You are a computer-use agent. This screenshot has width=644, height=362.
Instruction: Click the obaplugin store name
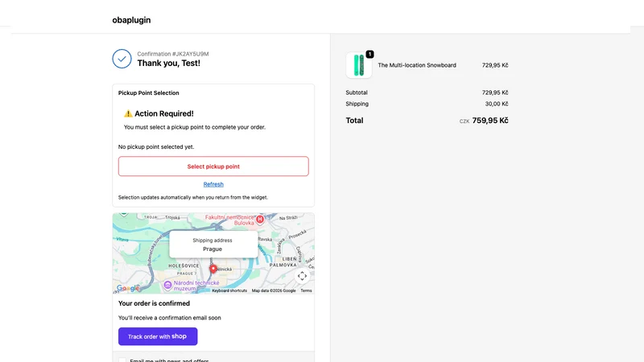click(x=131, y=20)
